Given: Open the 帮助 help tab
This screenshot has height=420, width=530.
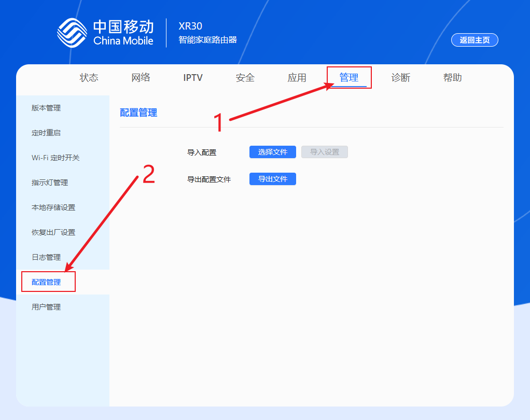Looking at the screenshot, I should 452,77.
